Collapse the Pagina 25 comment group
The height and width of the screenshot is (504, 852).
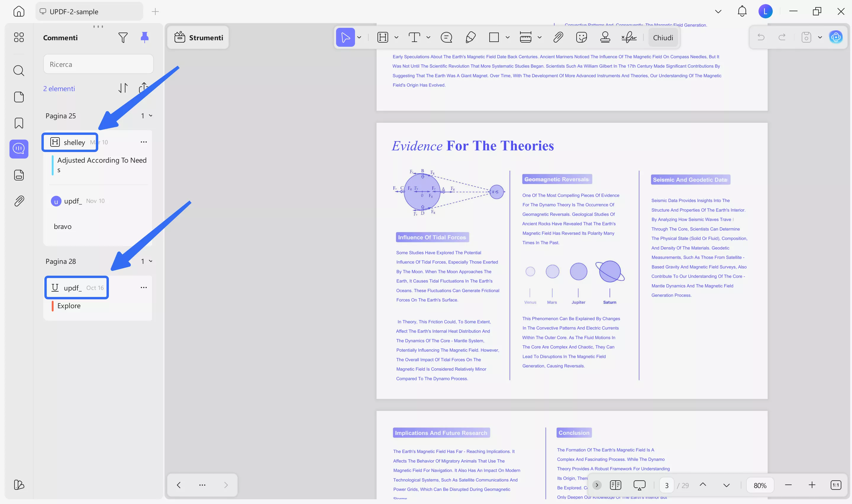point(151,116)
